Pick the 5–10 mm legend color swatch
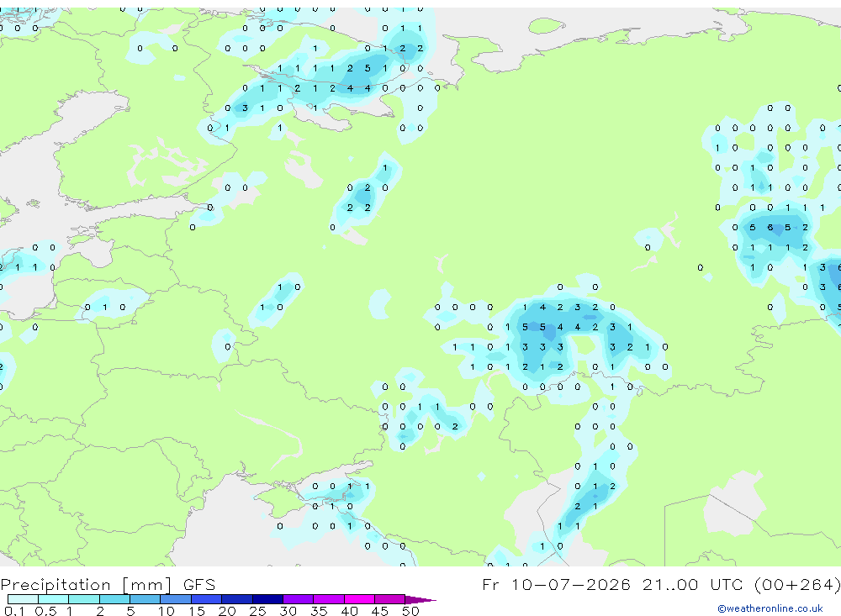This screenshot has height=616, width=841. pos(145,599)
